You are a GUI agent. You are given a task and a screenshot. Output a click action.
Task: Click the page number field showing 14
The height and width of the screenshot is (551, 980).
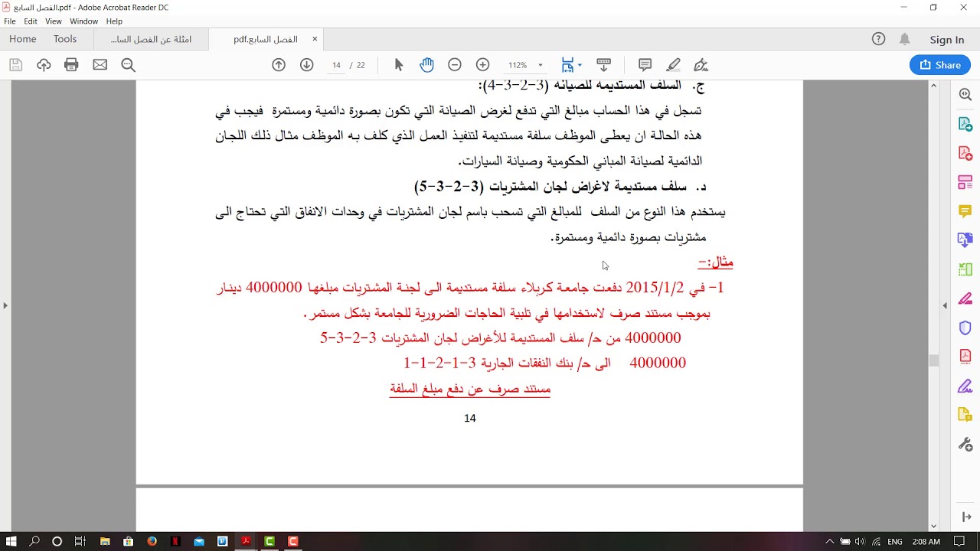(x=336, y=65)
